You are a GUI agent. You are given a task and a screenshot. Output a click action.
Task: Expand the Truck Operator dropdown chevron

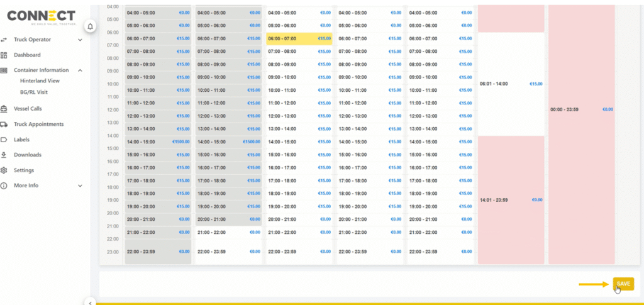coord(80,40)
